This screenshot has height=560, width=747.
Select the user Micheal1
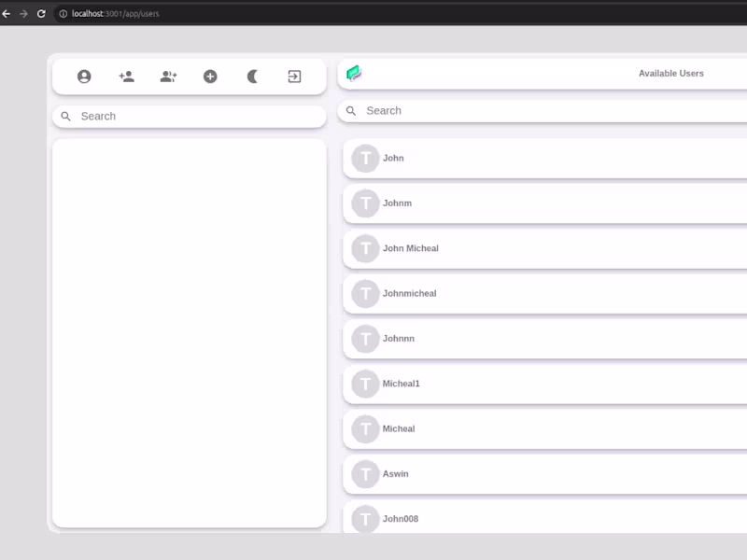tap(545, 384)
